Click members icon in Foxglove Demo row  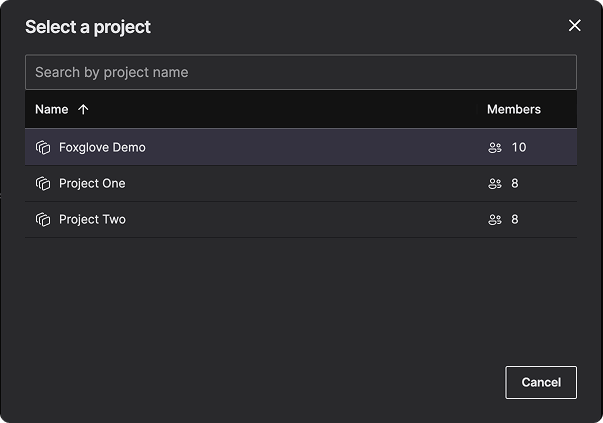pos(494,148)
